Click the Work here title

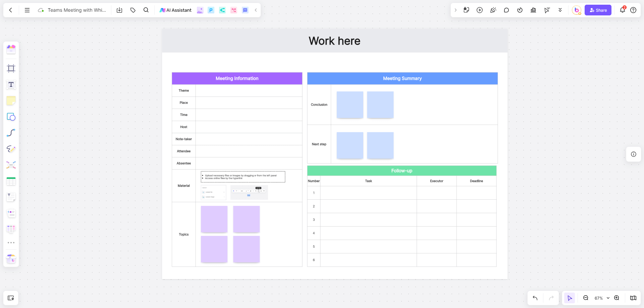pyautogui.click(x=334, y=41)
